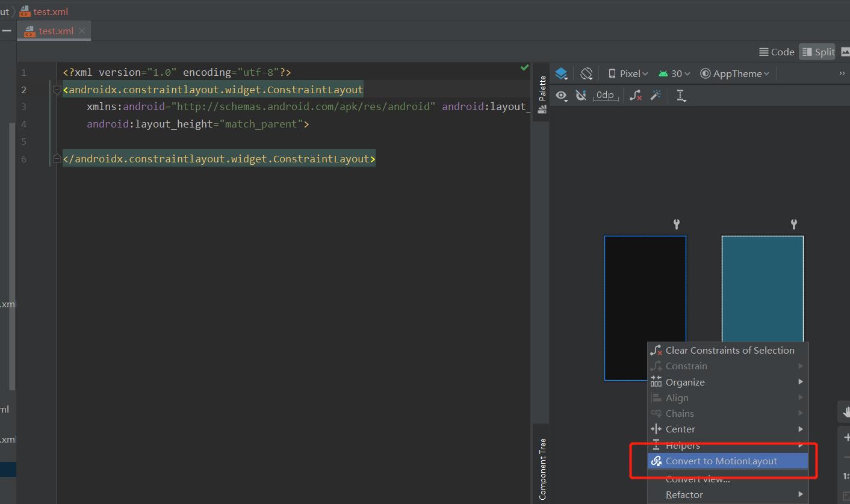This screenshot has height=504, width=850.
Task: Choose Convert to MotionLayout
Action: (x=728, y=461)
